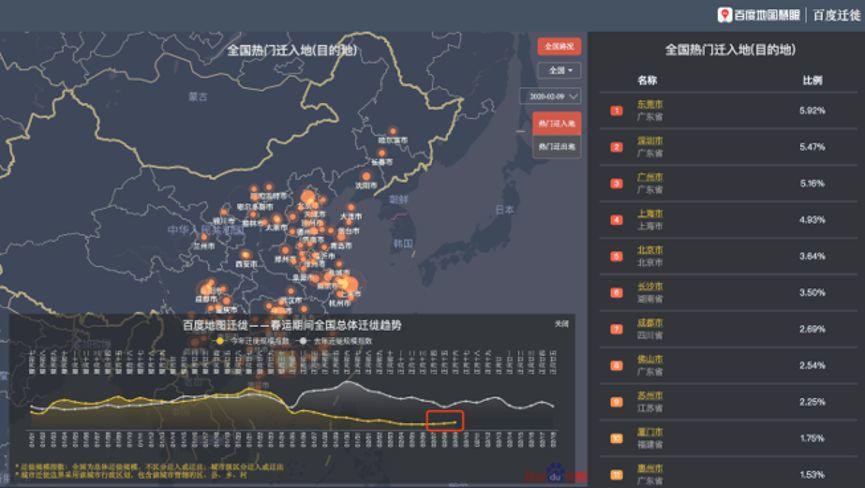
Task: Click rank badge 2 beside 深圳市
Action: 616,147
